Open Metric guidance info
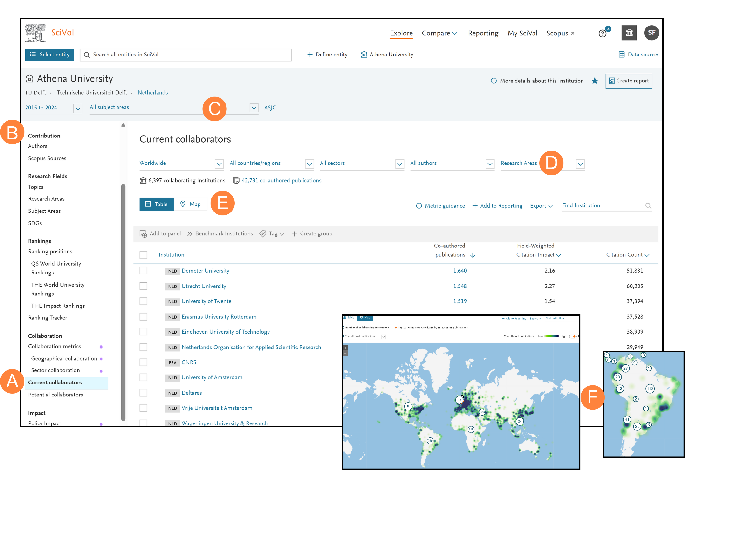This screenshot has width=741, height=560. (440, 206)
